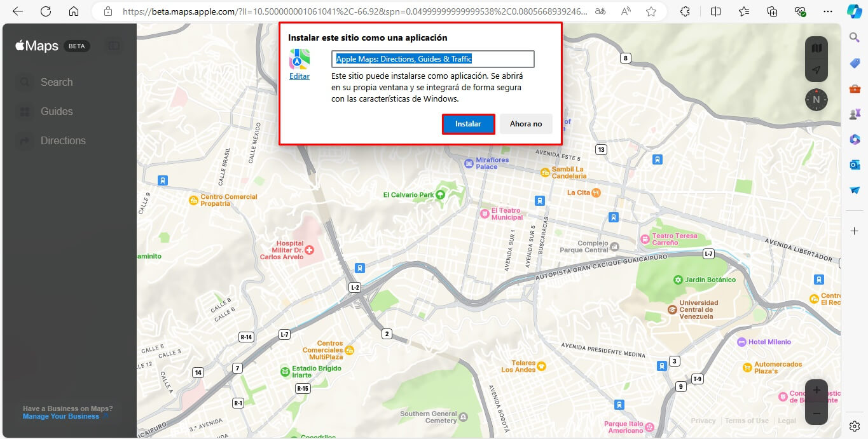The image size is (868, 439).
Task: Open the Shopping tag sidebar app
Action: pyautogui.click(x=855, y=63)
